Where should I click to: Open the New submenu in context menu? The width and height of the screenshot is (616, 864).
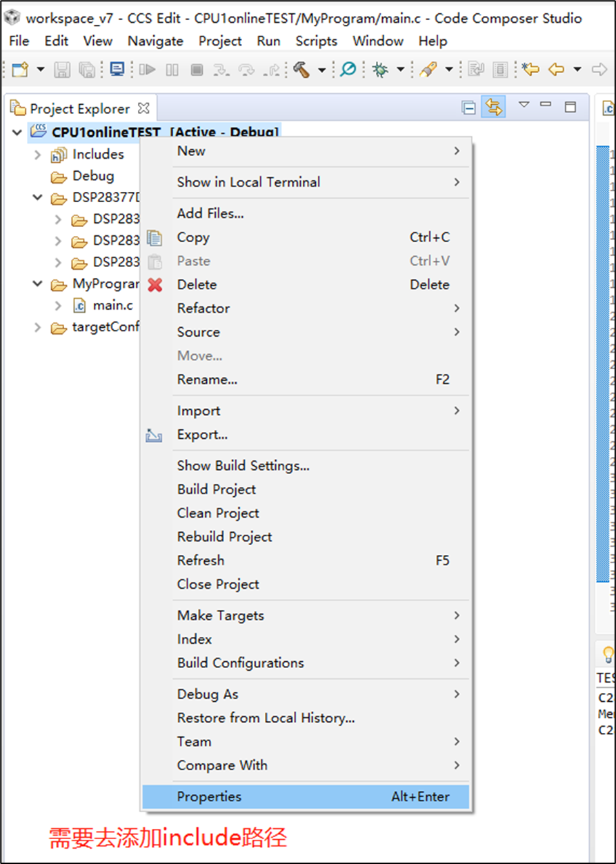306,151
